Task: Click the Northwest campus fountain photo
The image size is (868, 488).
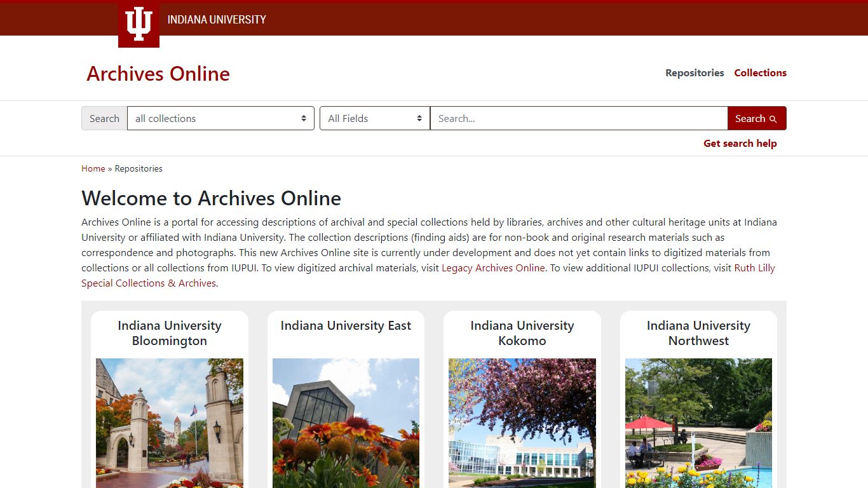Action: [698, 423]
